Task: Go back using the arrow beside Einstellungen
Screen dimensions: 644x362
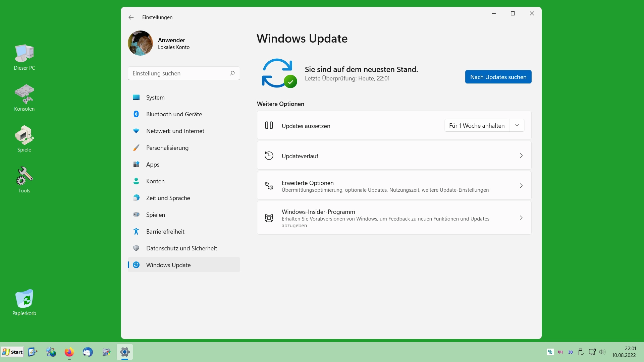Action: coord(131,17)
